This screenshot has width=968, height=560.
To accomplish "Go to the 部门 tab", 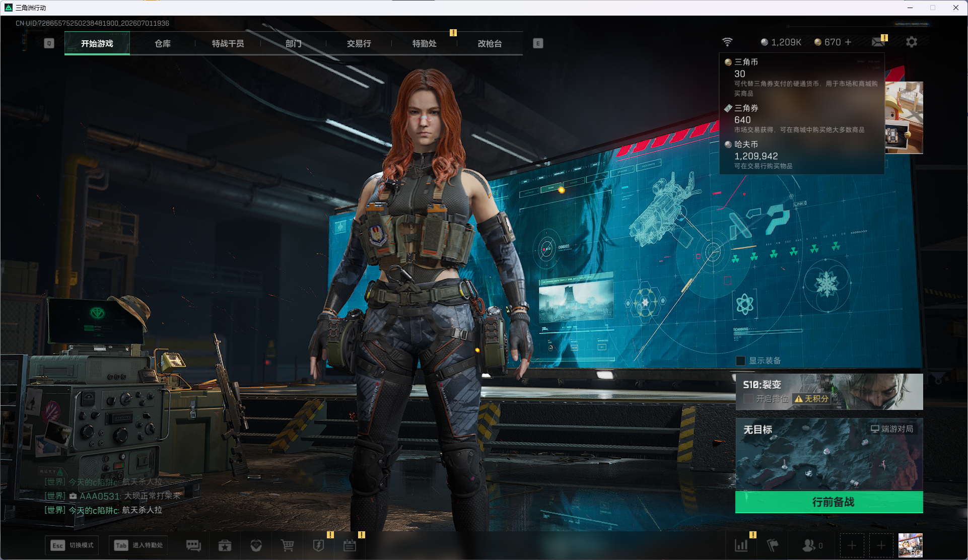I will (294, 43).
